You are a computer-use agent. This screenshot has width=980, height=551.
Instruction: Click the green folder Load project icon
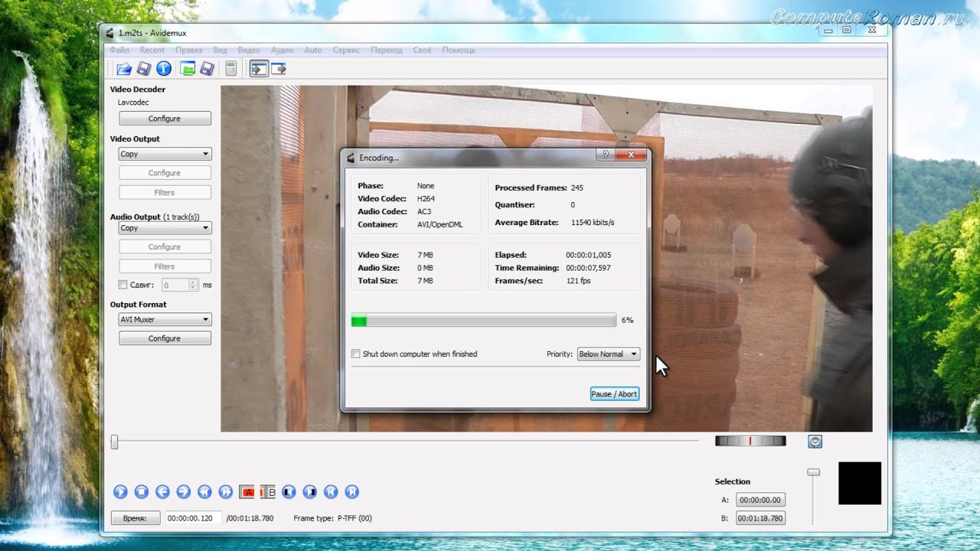(188, 69)
